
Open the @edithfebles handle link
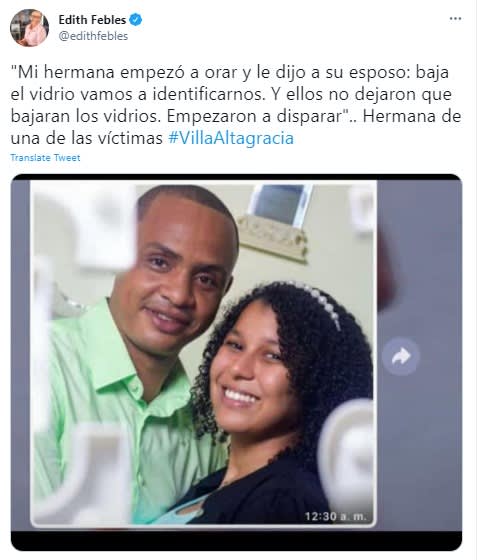[x=93, y=36]
